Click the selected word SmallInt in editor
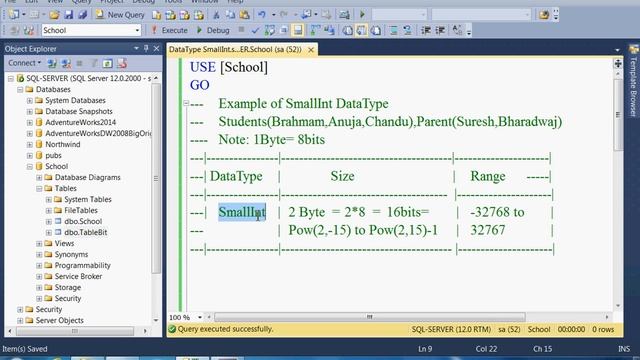This screenshot has height=360, width=640. (242, 212)
